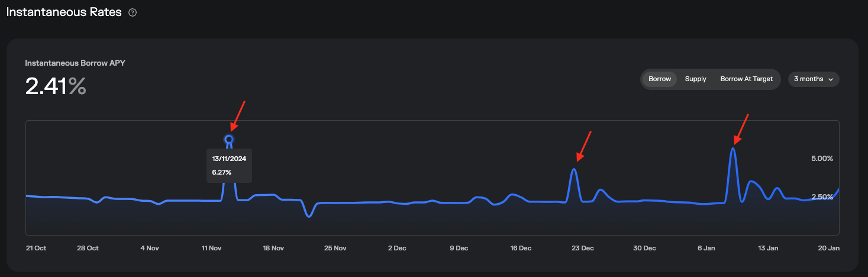This screenshot has height=277, width=868.
Task: Click the 20 Jan x-axis date label
Action: 828,248
